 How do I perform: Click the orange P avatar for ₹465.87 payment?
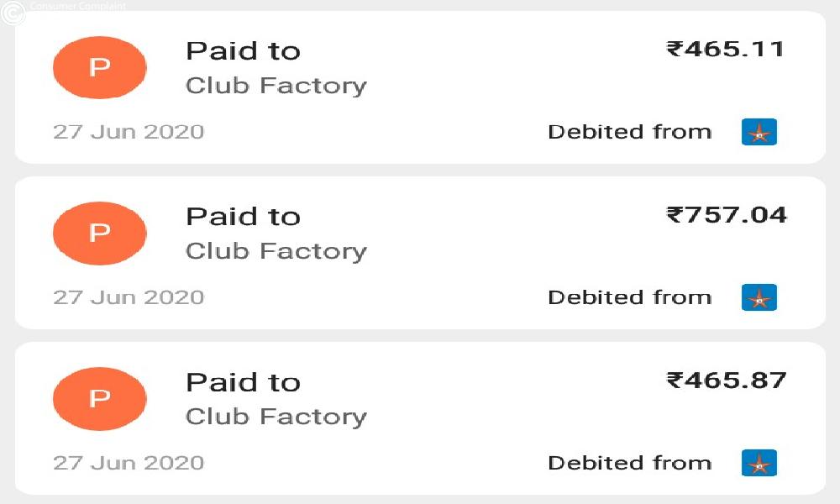tap(100, 398)
